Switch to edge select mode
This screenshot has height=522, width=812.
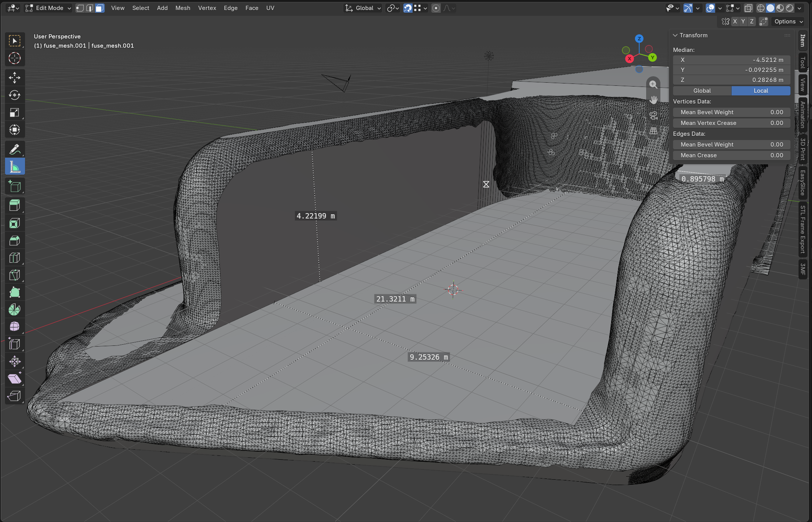[x=90, y=8]
